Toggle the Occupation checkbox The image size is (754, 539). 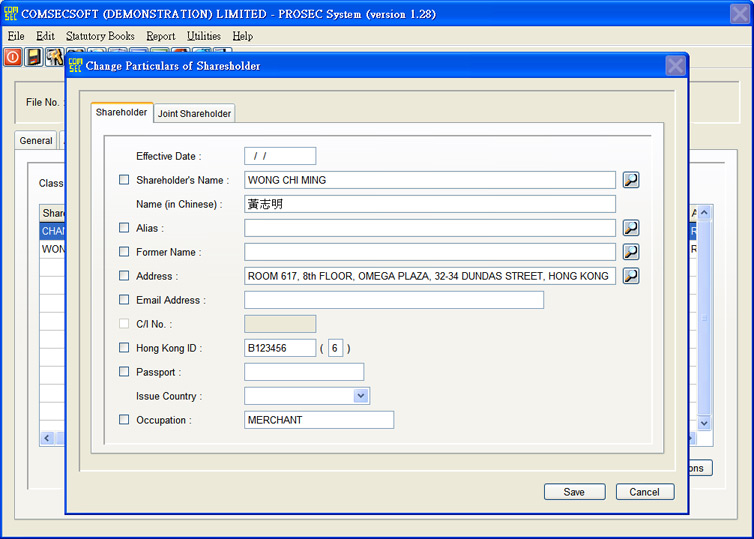[124, 420]
